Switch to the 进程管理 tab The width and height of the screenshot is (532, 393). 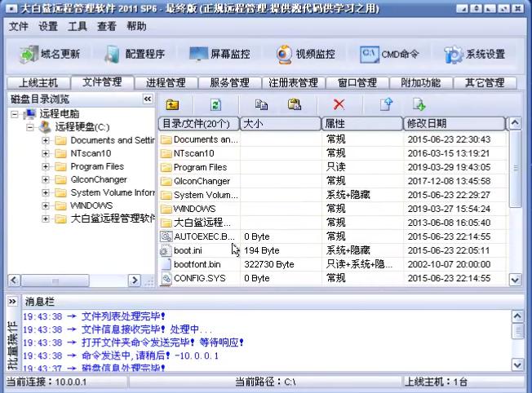click(166, 82)
